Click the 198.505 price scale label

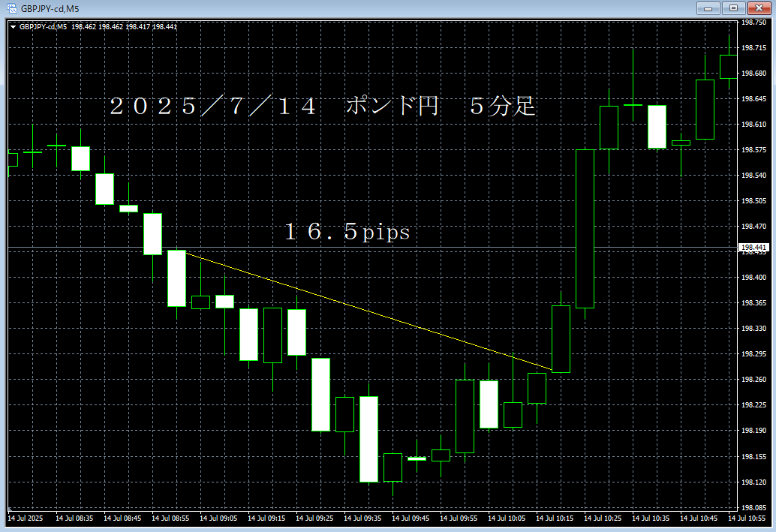(x=753, y=201)
